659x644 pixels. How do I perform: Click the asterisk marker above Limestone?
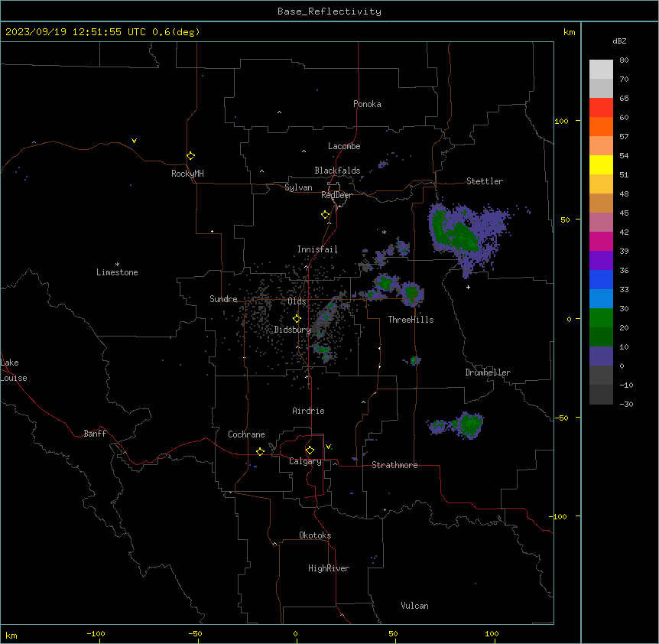tap(117, 265)
